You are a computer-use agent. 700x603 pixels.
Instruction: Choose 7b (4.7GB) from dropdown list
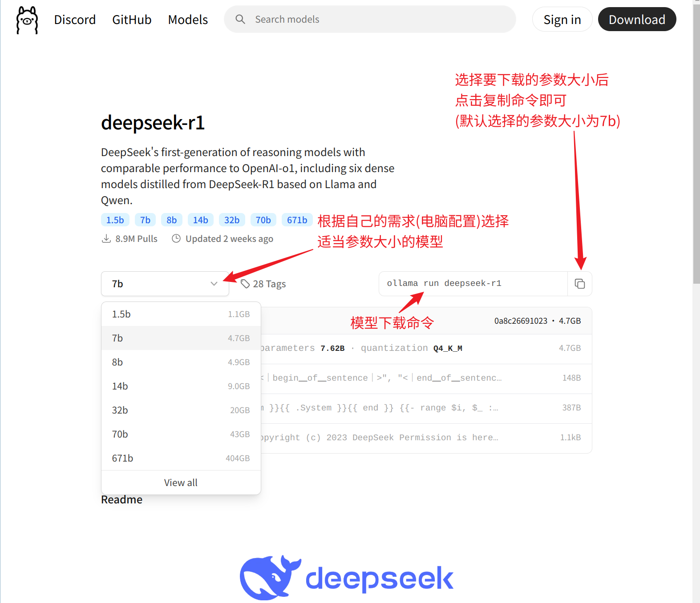(181, 338)
